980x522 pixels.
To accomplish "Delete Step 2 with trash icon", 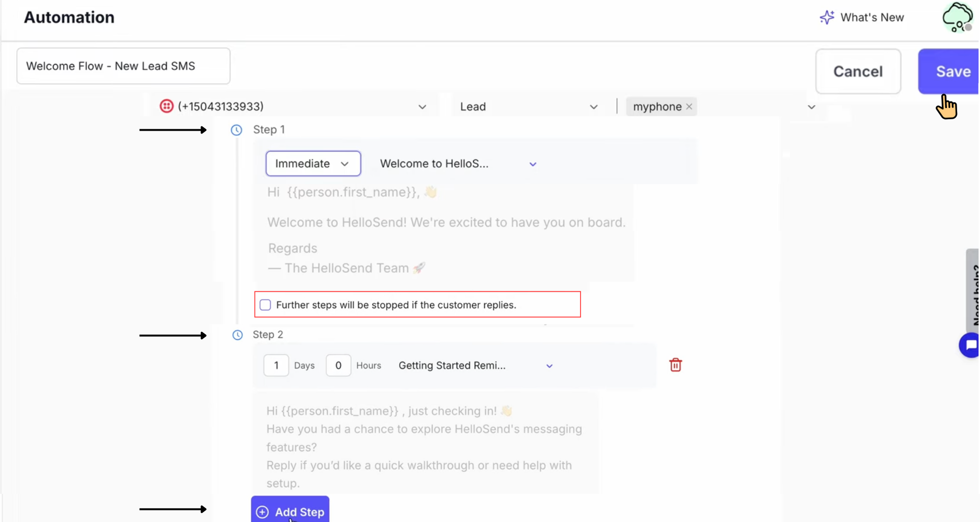I will tap(676, 365).
